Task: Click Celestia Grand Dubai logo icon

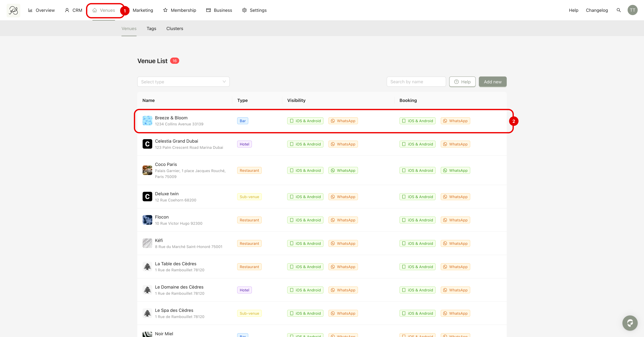Action: [x=147, y=144]
